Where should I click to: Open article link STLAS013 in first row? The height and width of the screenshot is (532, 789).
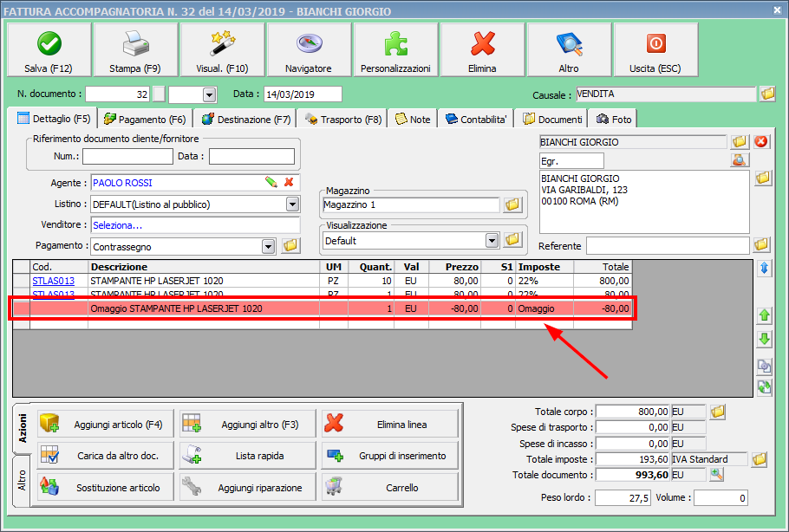[x=54, y=281]
